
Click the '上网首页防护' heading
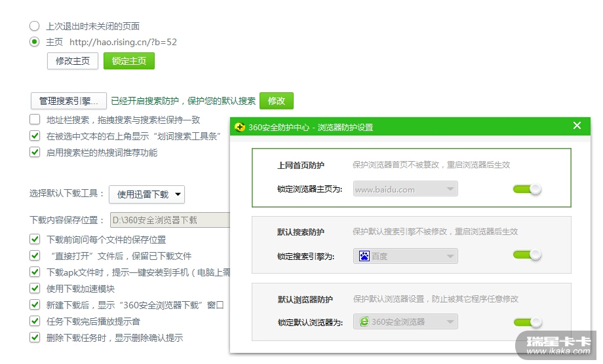coord(301,166)
